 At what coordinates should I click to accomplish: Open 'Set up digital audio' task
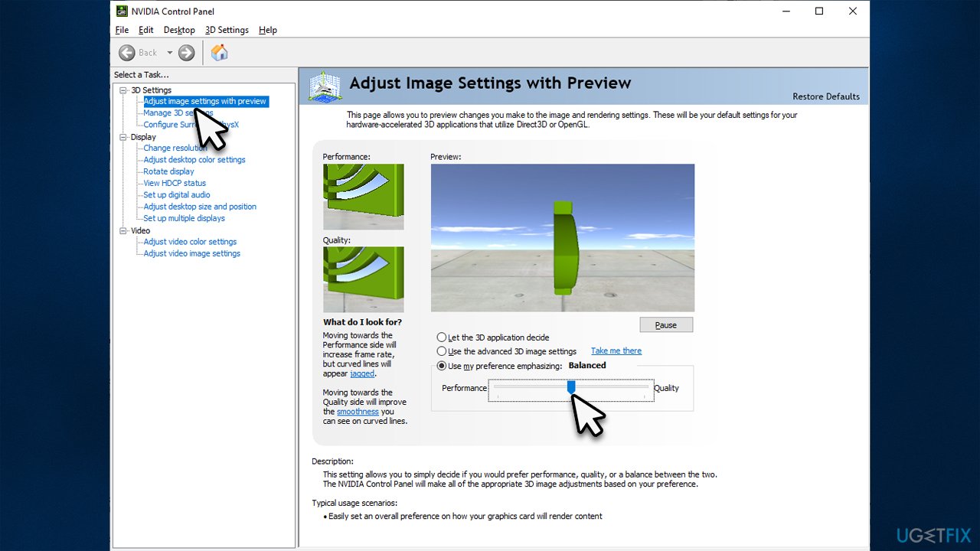177,195
